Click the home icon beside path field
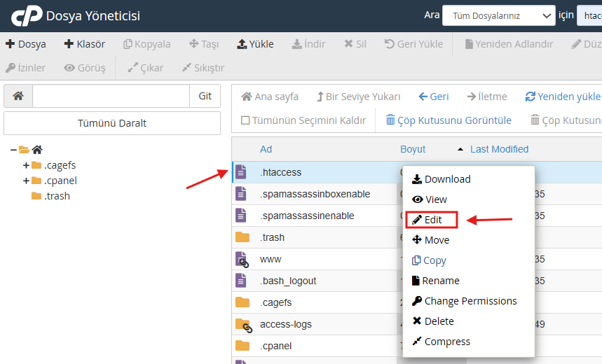602x364 pixels. pos(18,97)
